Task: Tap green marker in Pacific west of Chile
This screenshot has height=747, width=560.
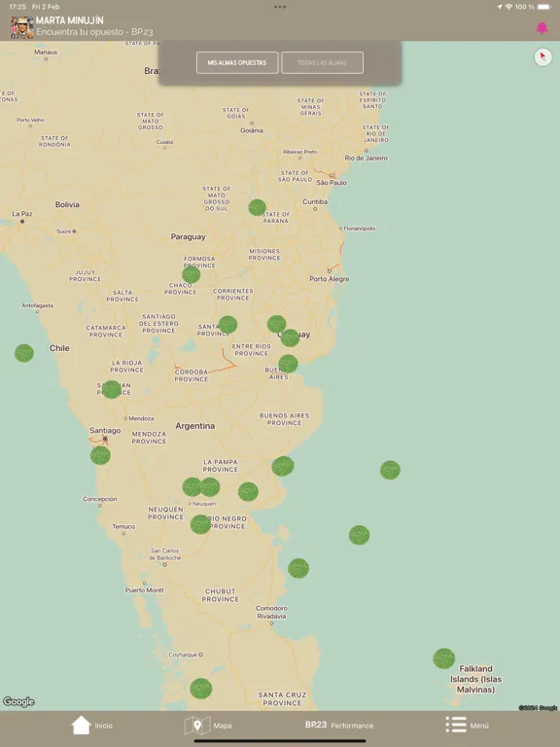Action: [23, 353]
